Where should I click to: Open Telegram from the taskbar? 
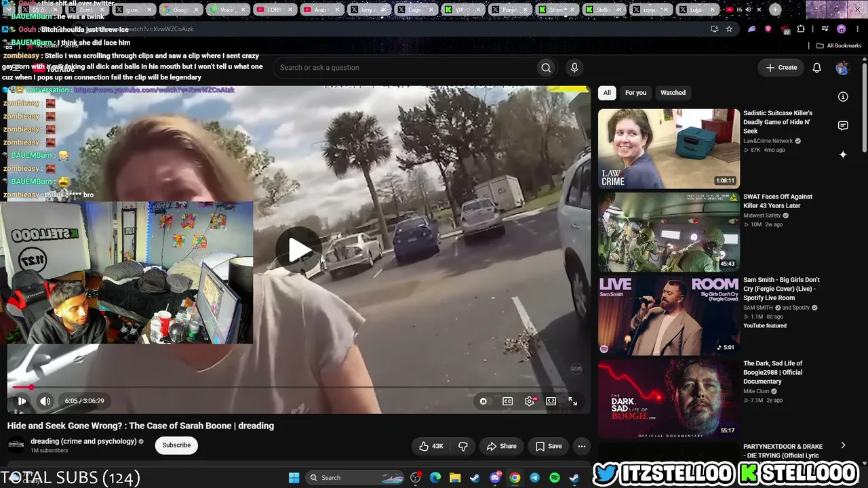(534, 478)
